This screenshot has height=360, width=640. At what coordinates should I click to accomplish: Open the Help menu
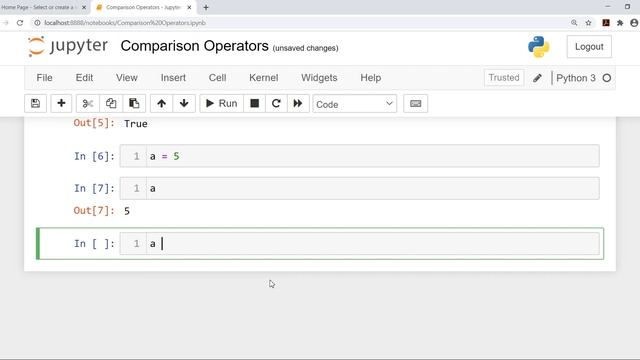[371, 78]
